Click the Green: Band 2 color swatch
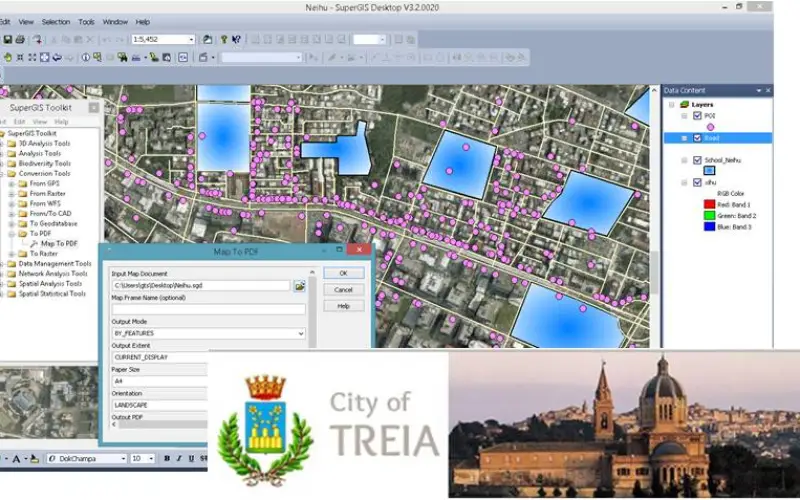The image size is (800, 500). coord(709,216)
